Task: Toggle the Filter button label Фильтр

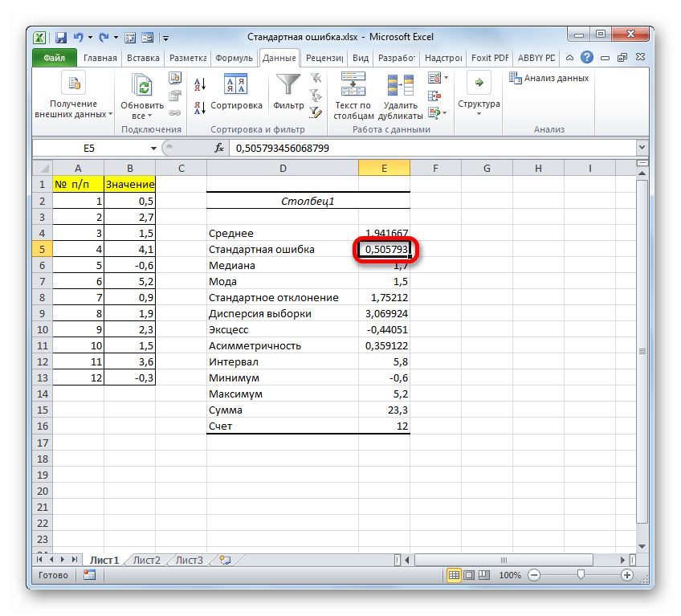Action: coord(288,105)
